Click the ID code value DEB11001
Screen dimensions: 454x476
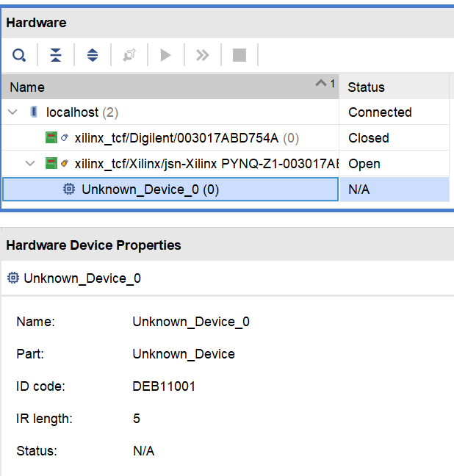point(164,386)
